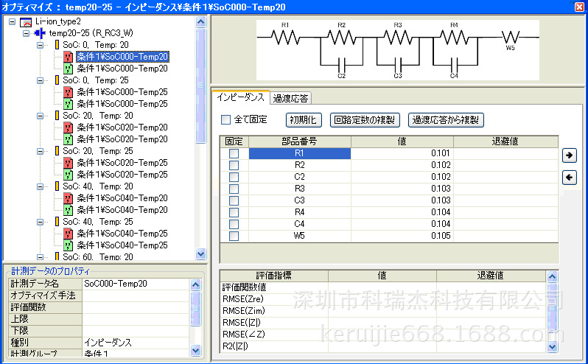Collapse the Li-ion_type2 root node
The width and height of the screenshot is (588, 364).
(12, 22)
